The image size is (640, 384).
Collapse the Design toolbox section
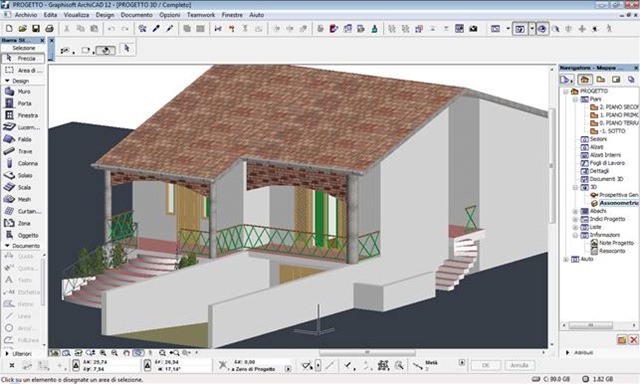[7, 81]
